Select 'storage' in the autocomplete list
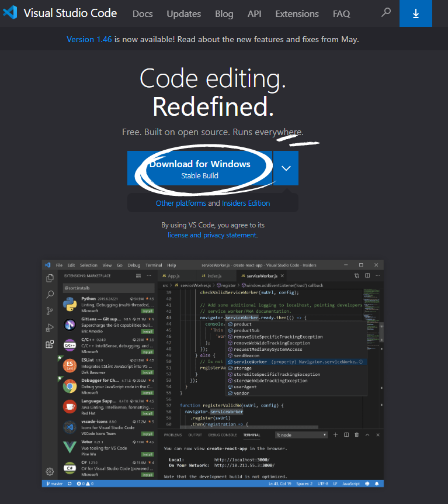448x504 pixels. coord(242,368)
